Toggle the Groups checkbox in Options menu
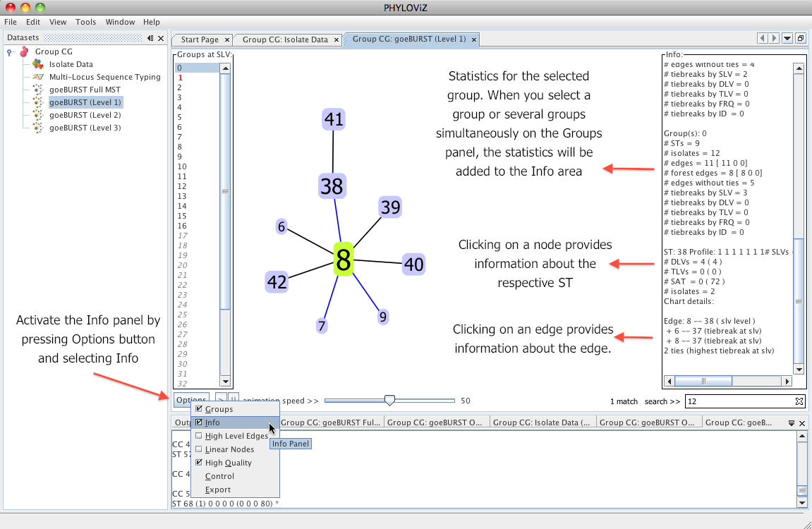Screen dimensions: 812x529 click(x=199, y=409)
